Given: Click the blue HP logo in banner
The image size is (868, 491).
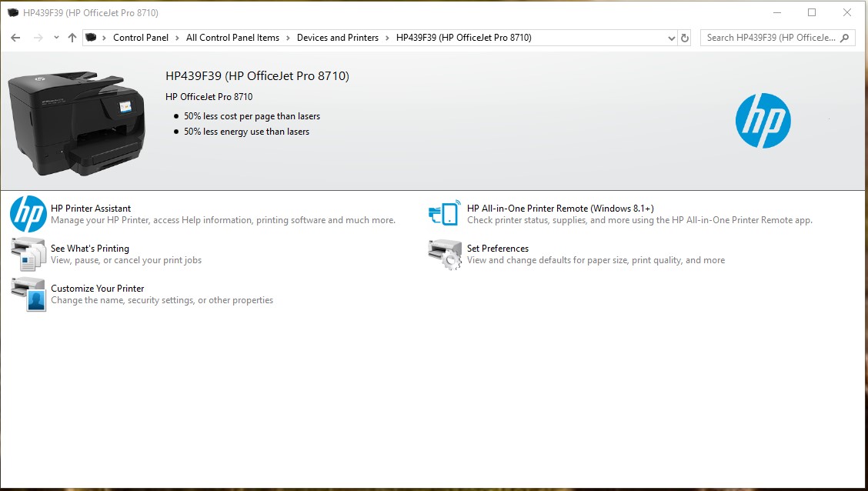Looking at the screenshot, I should (x=763, y=121).
